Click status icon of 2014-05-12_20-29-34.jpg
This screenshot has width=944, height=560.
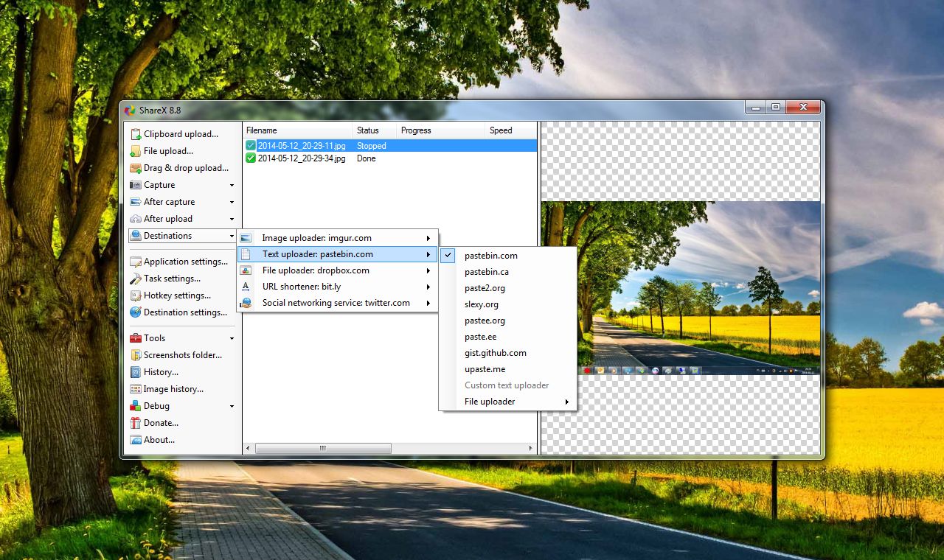[x=251, y=158]
